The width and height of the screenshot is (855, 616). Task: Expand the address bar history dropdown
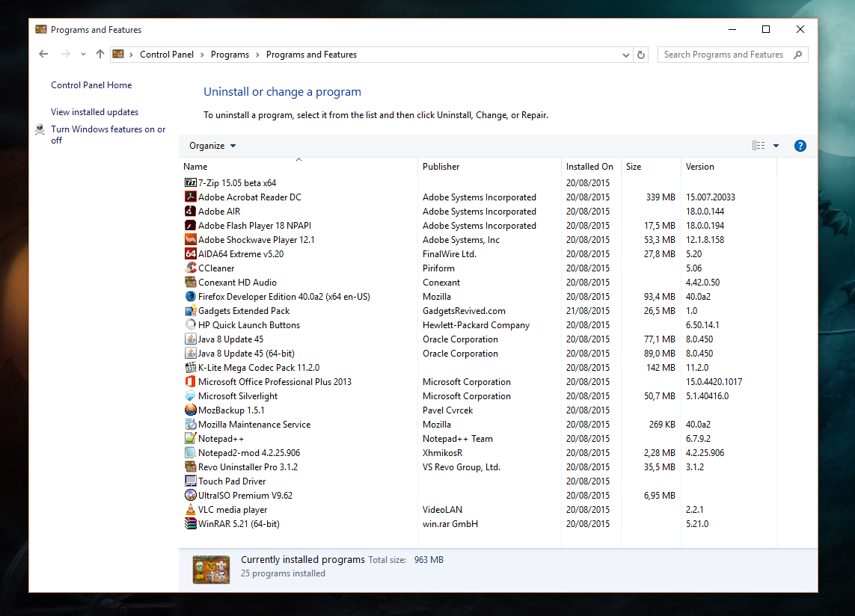626,55
